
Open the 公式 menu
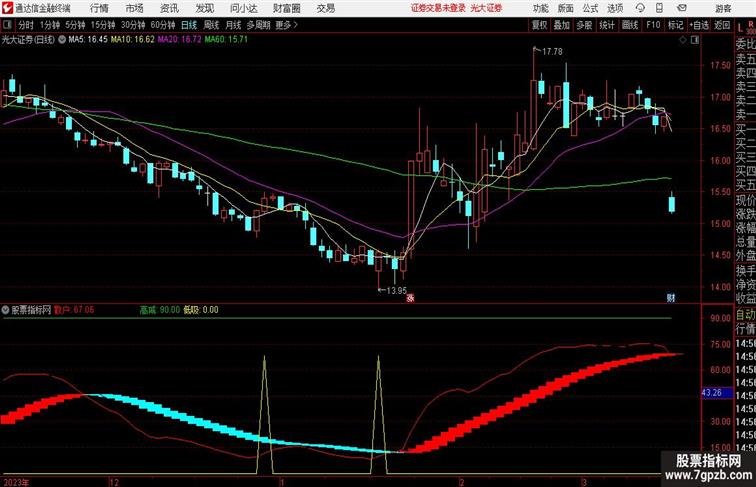click(590, 8)
